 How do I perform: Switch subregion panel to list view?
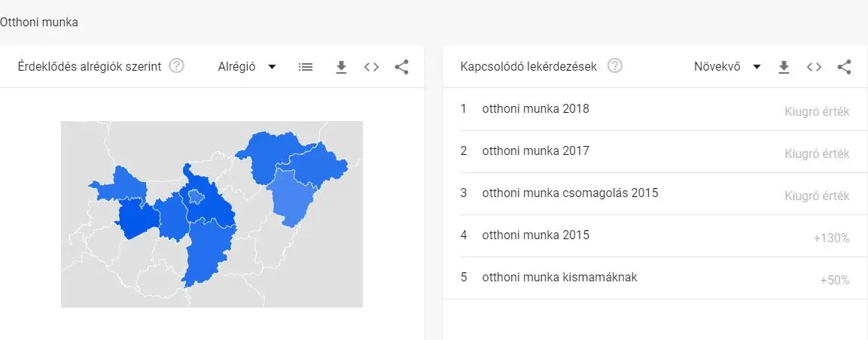pos(305,67)
